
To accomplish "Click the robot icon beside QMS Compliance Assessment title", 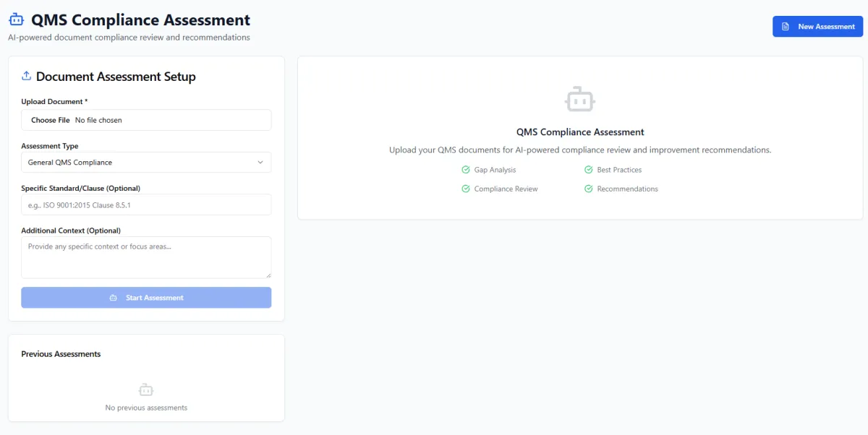I will [x=16, y=20].
